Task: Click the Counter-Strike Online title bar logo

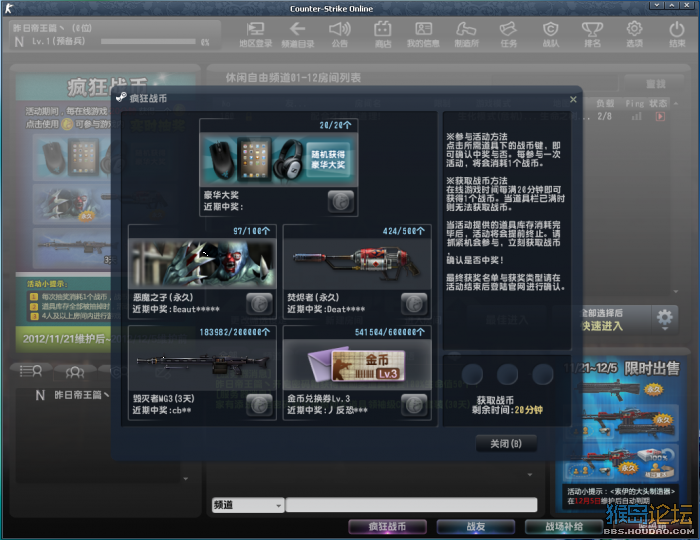Action: [8, 8]
